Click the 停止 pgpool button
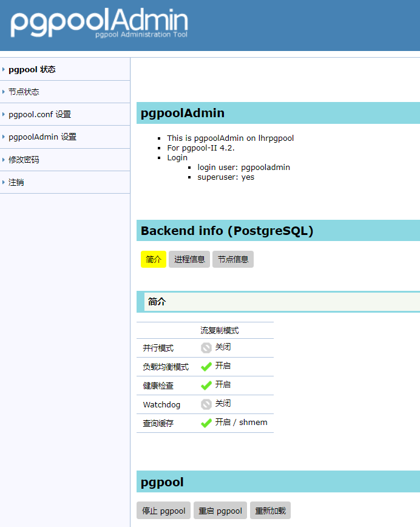 point(164,511)
